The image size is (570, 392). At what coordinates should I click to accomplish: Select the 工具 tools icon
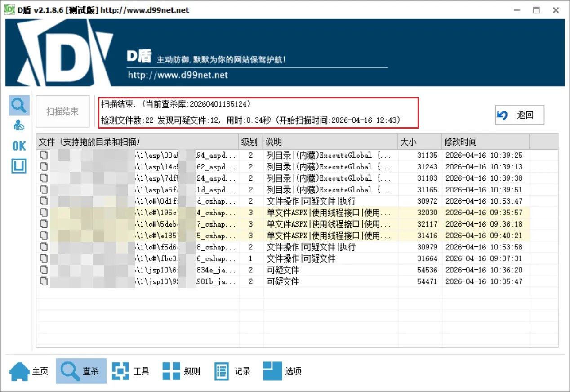tap(131, 371)
